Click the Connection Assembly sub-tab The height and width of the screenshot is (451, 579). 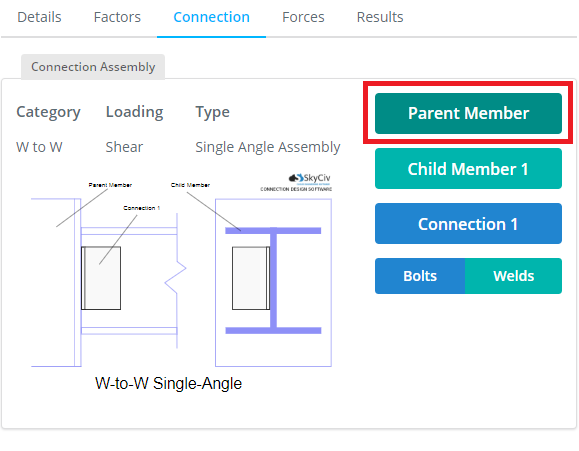(93, 67)
